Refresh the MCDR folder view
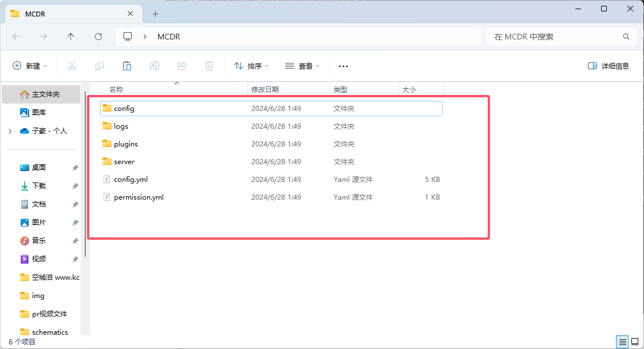Image resolution: width=644 pixels, height=349 pixels. [98, 37]
